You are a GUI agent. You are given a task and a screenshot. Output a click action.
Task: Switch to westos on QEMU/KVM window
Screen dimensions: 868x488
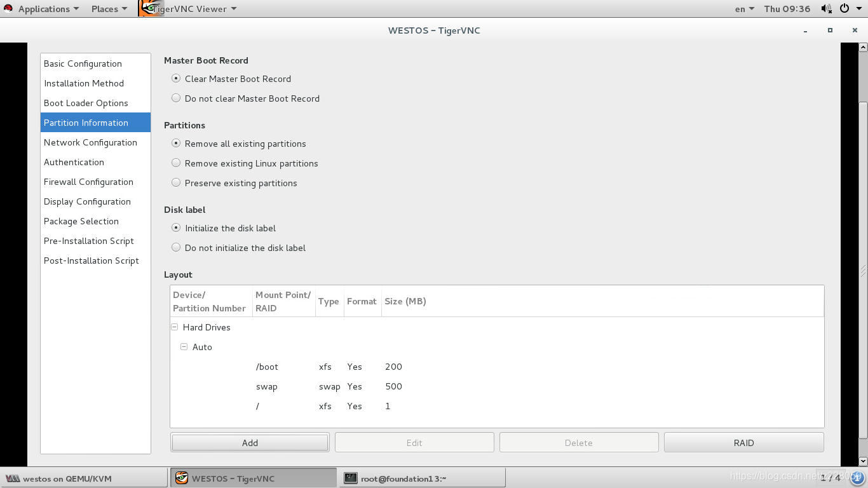click(x=84, y=478)
